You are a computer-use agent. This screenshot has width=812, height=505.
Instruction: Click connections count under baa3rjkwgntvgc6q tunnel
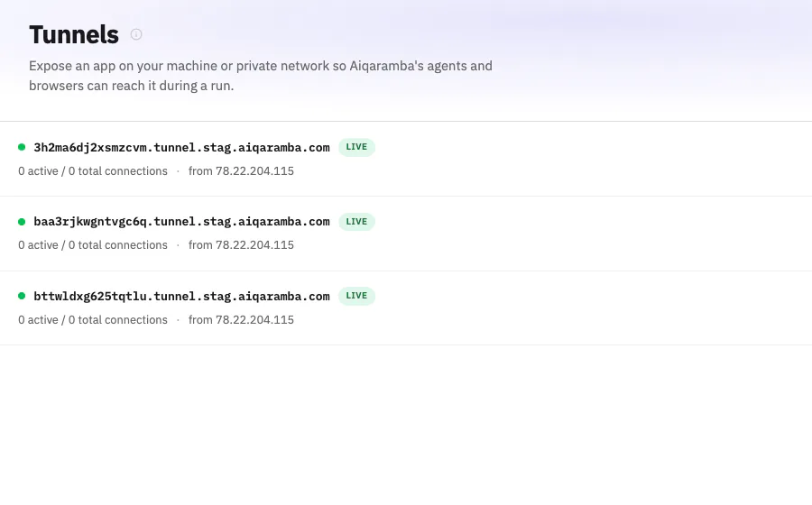(x=93, y=245)
